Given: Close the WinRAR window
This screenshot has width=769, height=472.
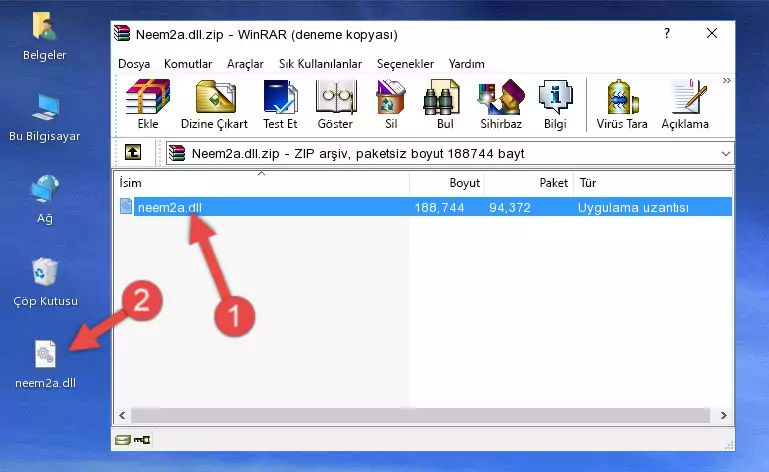Looking at the screenshot, I should click(x=712, y=33).
